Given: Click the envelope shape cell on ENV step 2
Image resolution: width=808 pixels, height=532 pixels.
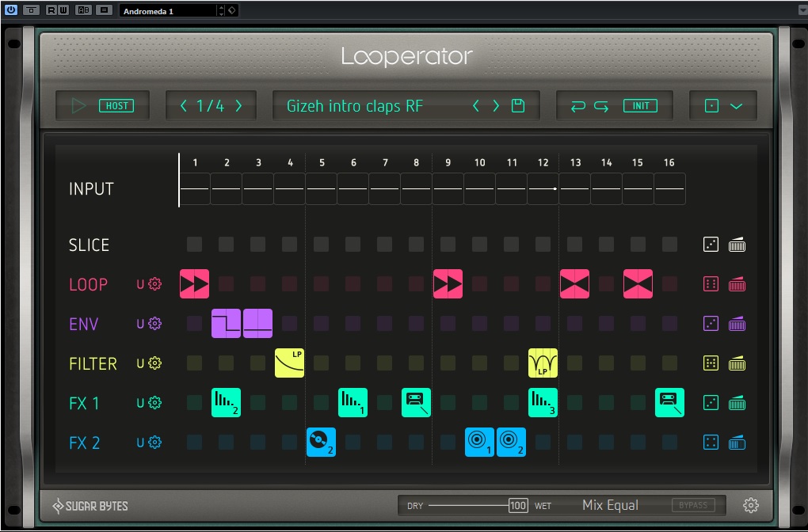Looking at the screenshot, I should click(226, 323).
